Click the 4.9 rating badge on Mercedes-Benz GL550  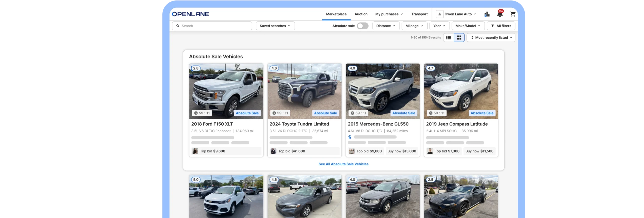point(352,68)
